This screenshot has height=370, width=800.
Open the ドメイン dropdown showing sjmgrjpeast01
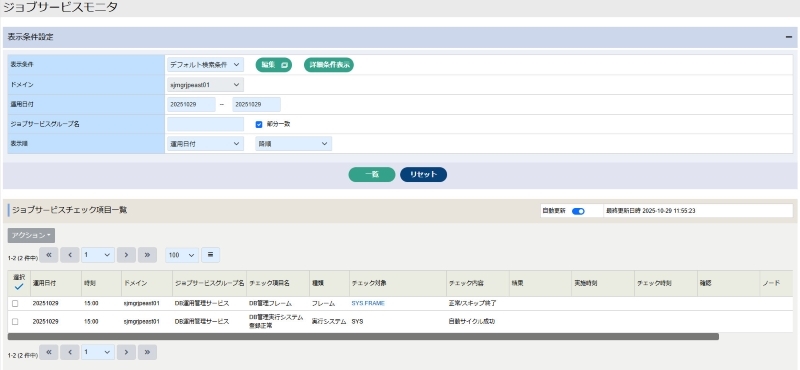coord(205,85)
